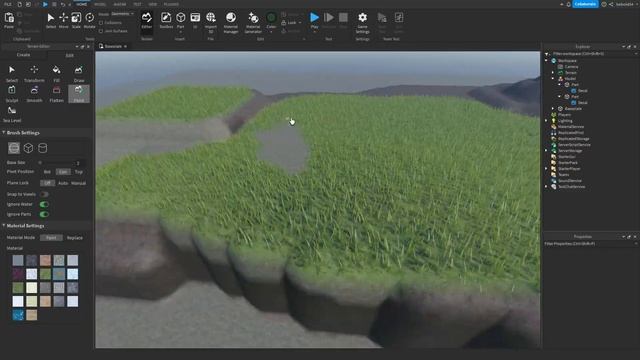Open the Edit tab in Terrain Editor
Image resolution: width=640 pixels, height=360 pixels.
pyautogui.click(x=69, y=55)
